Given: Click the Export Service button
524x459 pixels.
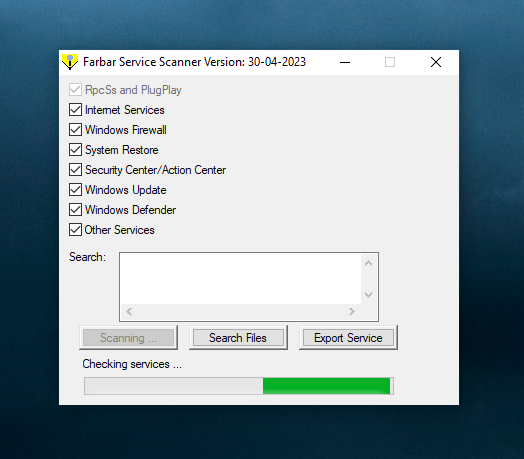Looking at the screenshot, I should (348, 338).
